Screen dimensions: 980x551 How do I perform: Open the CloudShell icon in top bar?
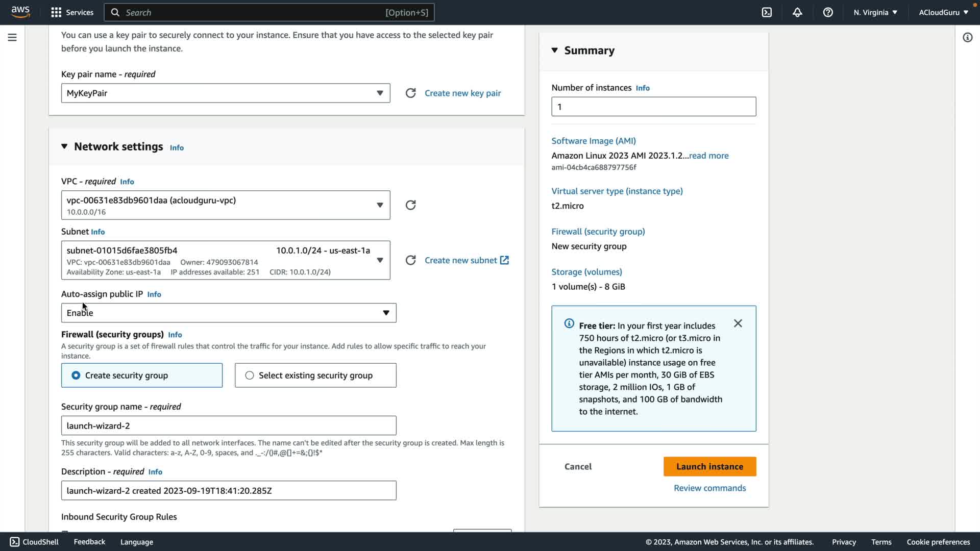tap(767, 12)
